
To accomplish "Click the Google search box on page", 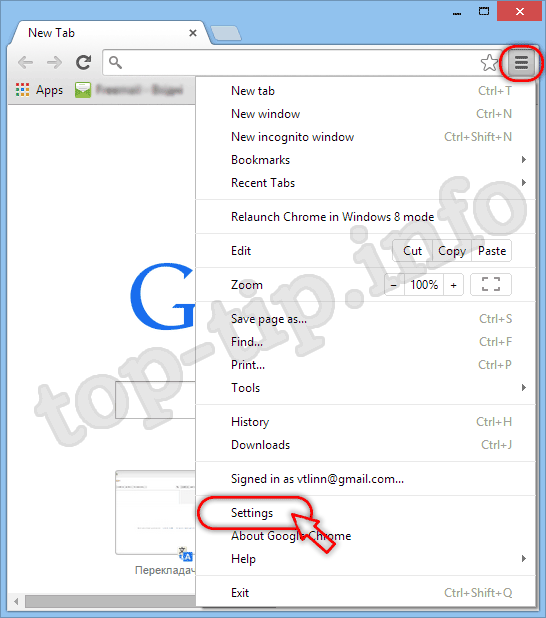I will pos(155,400).
